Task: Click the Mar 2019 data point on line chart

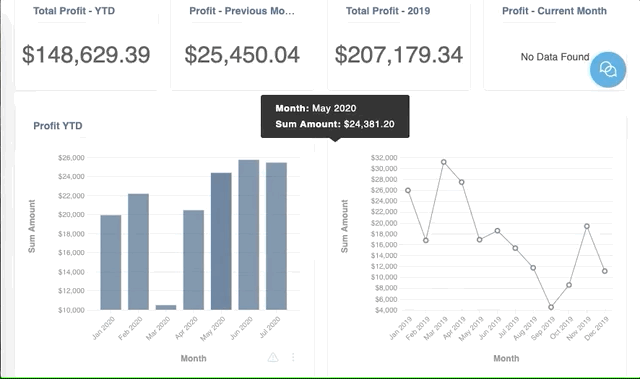Action: 444,162
